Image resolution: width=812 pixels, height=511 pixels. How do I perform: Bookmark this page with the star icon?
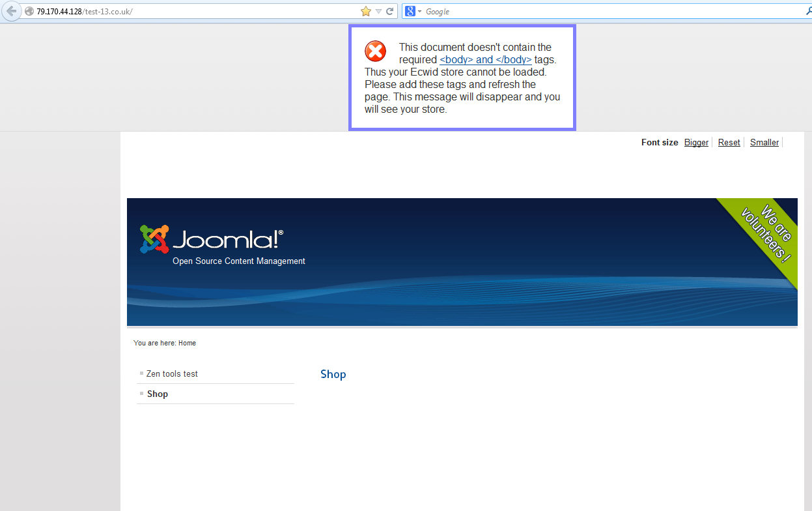coord(366,11)
